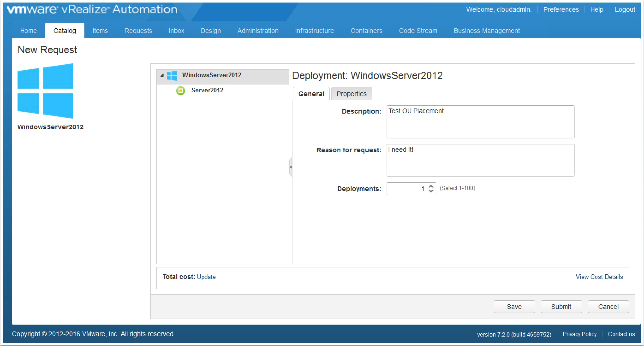Open the Design tab

click(x=211, y=31)
